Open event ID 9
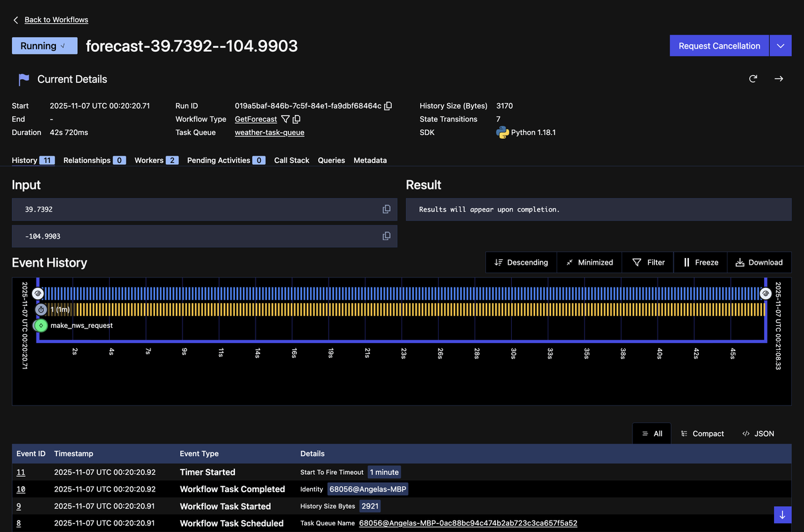804x532 pixels. point(19,506)
